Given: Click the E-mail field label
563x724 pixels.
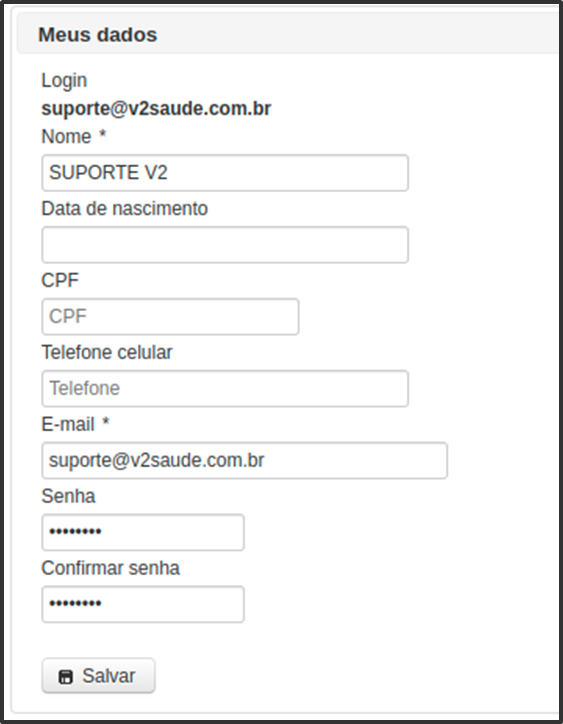Looking at the screenshot, I should click(68, 424).
